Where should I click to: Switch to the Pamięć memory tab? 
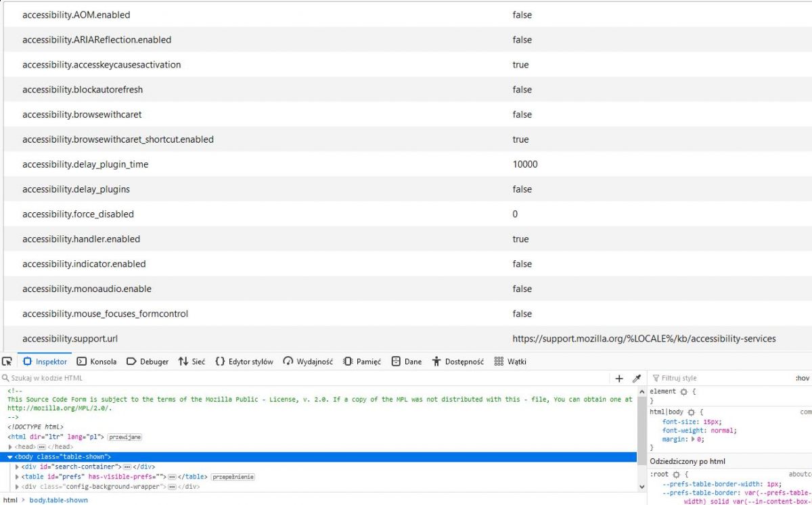click(362, 362)
